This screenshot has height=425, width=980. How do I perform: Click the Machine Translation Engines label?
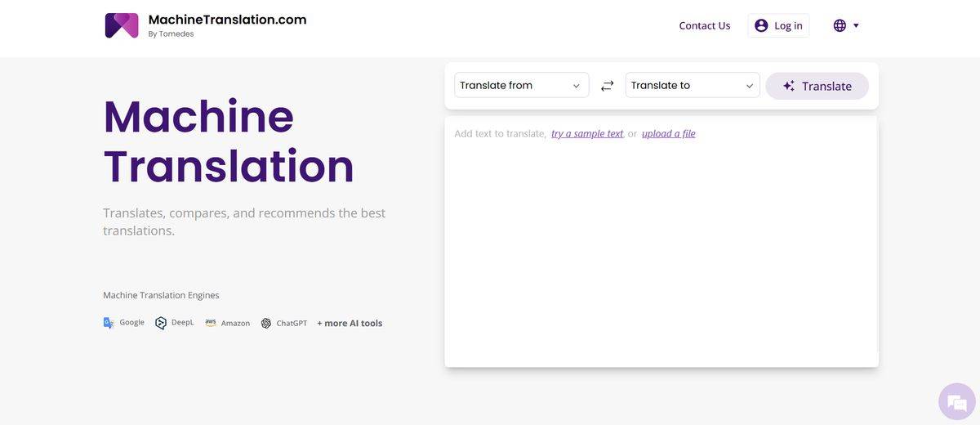161,295
